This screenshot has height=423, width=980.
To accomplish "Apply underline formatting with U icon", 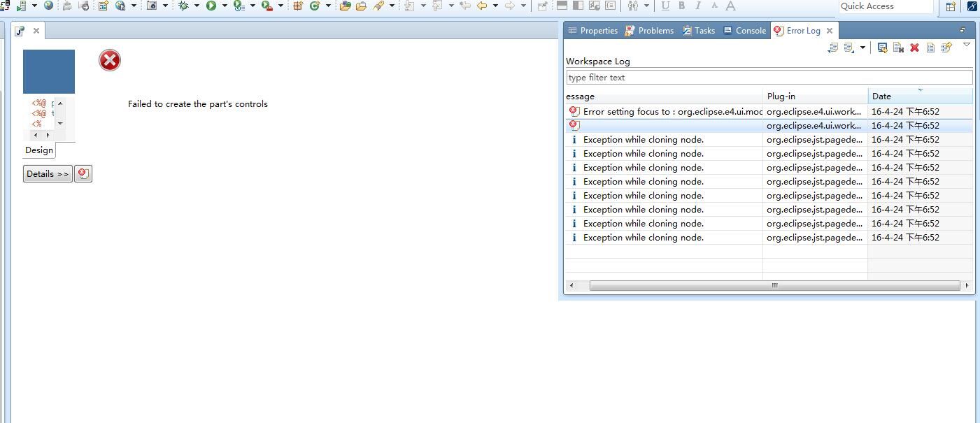I will click(665, 6).
